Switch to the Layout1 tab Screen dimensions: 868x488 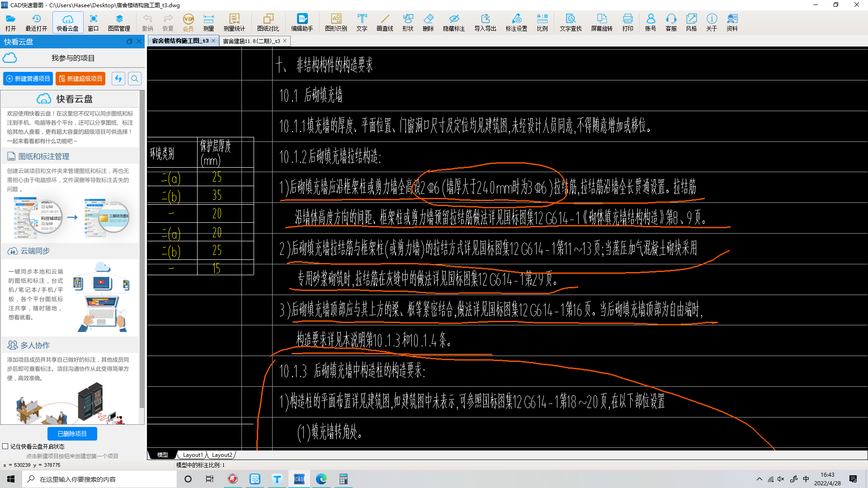click(193, 455)
